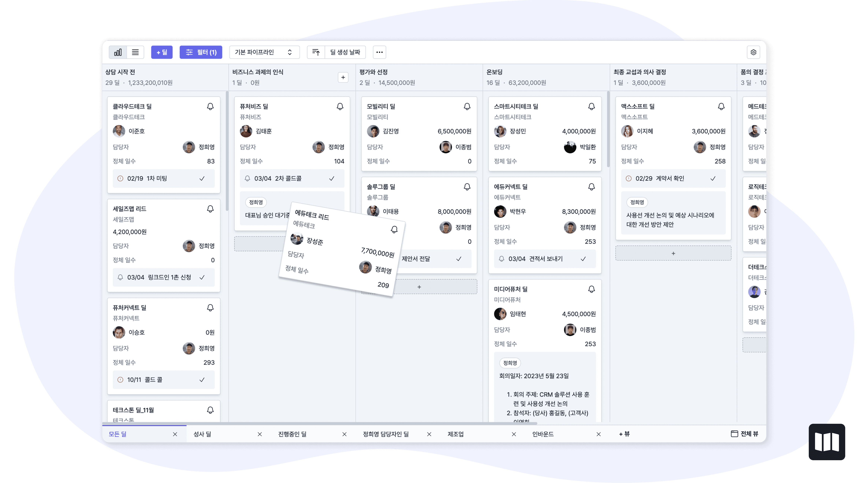Click contact avatar of '김진영'
This screenshot has width=868, height=483.
pyautogui.click(x=373, y=131)
